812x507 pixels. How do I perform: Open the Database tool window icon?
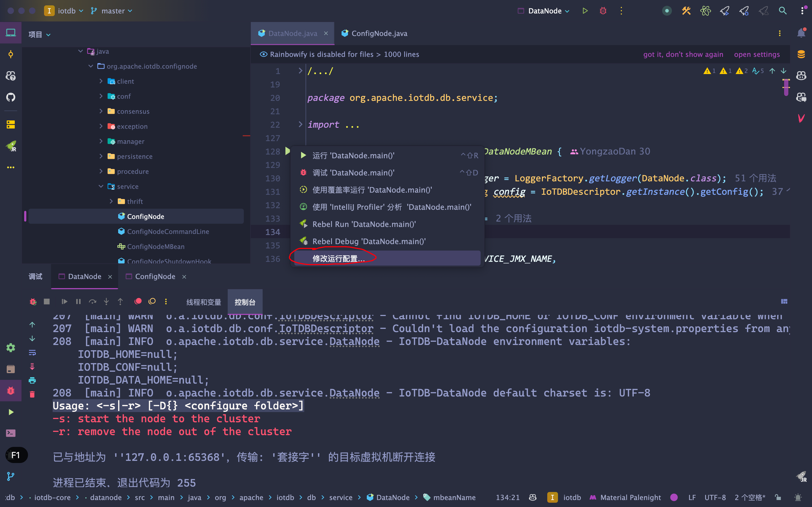pyautogui.click(x=801, y=54)
